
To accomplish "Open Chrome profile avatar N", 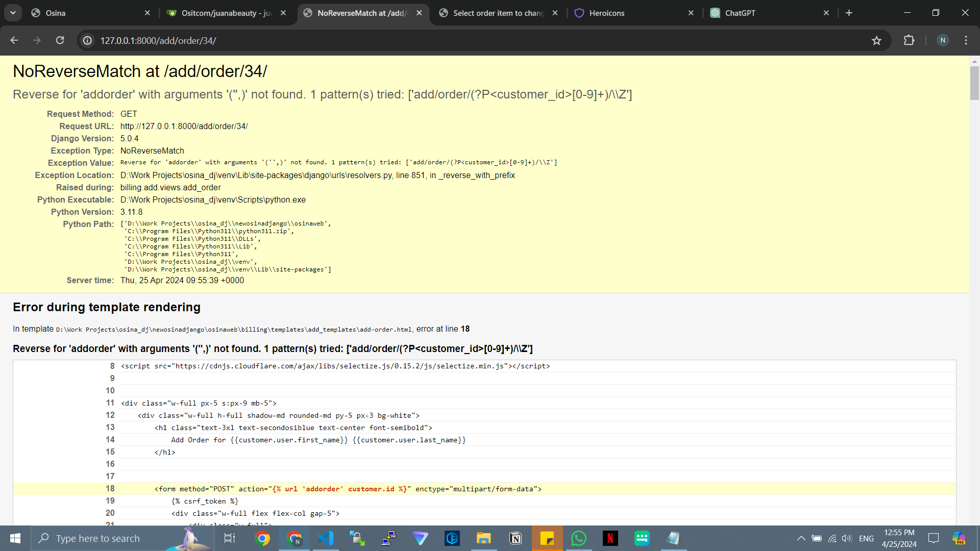I will 943,40.
